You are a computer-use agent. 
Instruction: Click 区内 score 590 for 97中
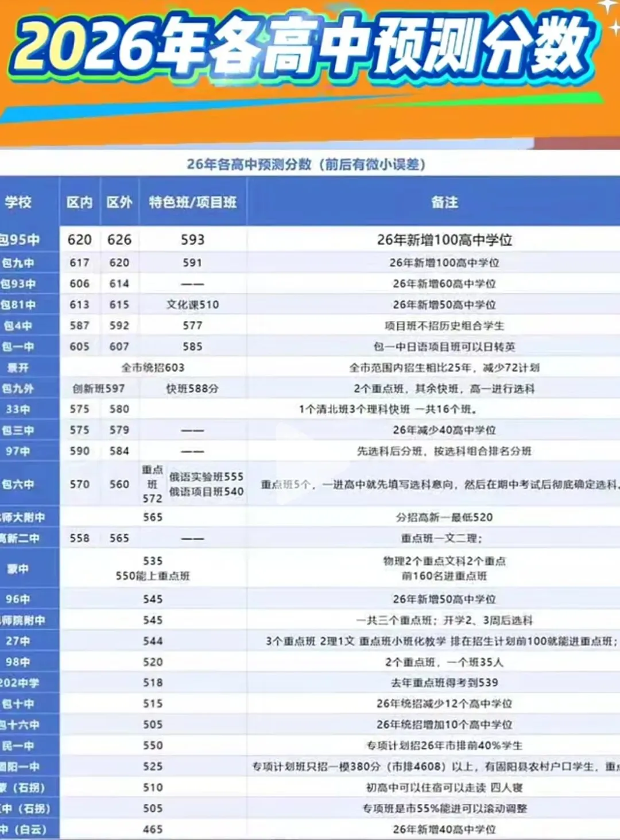79,451
